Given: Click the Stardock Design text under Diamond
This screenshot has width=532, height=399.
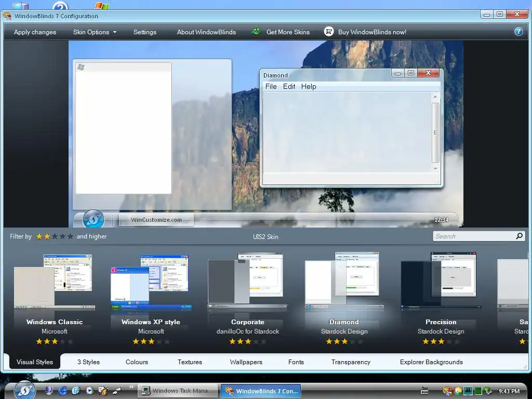Looking at the screenshot, I should click(x=344, y=331).
